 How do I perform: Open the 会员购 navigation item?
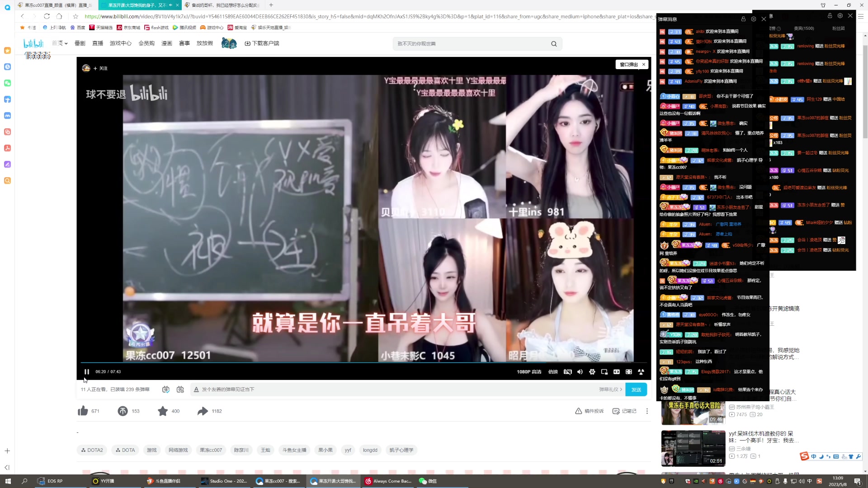point(146,43)
